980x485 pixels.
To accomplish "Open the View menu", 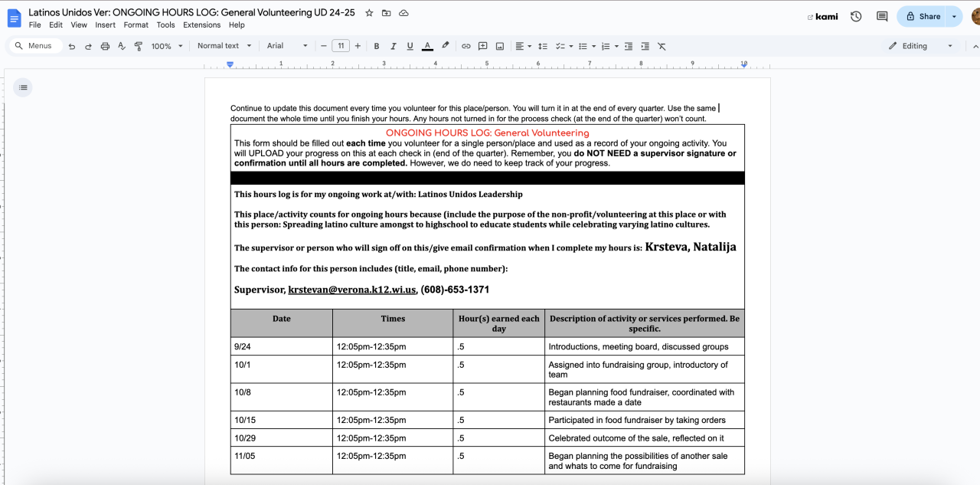I will 79,25.
